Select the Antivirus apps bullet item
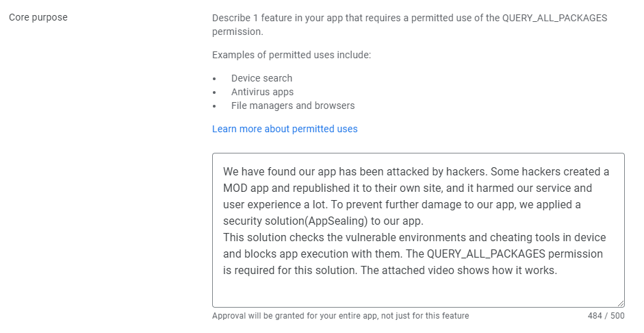Image resolution: width=644 pixels, height=333 pixels. pos(262,92)
